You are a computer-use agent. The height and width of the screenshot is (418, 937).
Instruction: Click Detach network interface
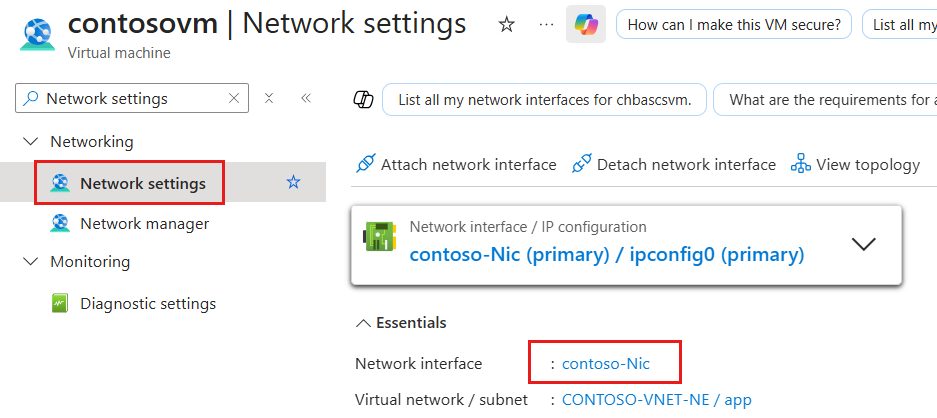[x=673, y=164]
